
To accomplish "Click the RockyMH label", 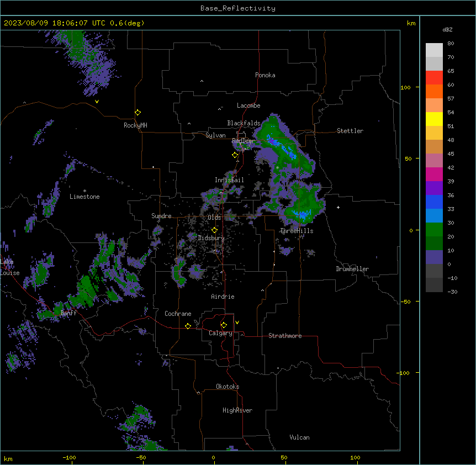I will pyautogui.click(x=135, y=125).
